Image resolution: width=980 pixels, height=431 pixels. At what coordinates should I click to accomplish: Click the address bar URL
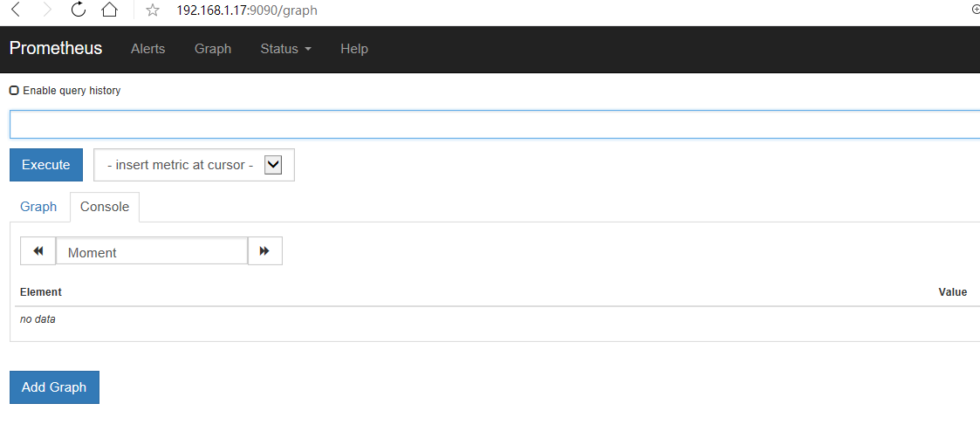247,10
